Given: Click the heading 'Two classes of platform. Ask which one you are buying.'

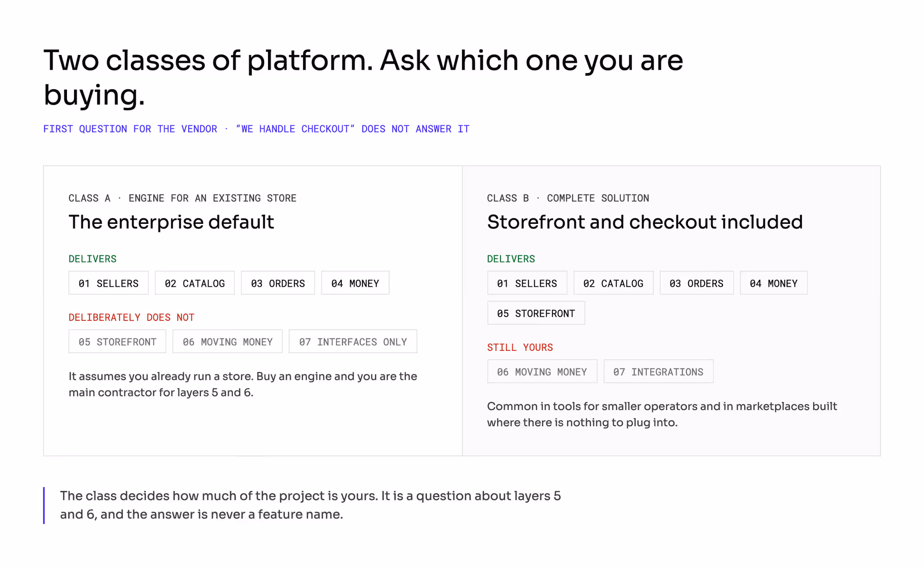Looking at the screenshot, I should point(363,78).
